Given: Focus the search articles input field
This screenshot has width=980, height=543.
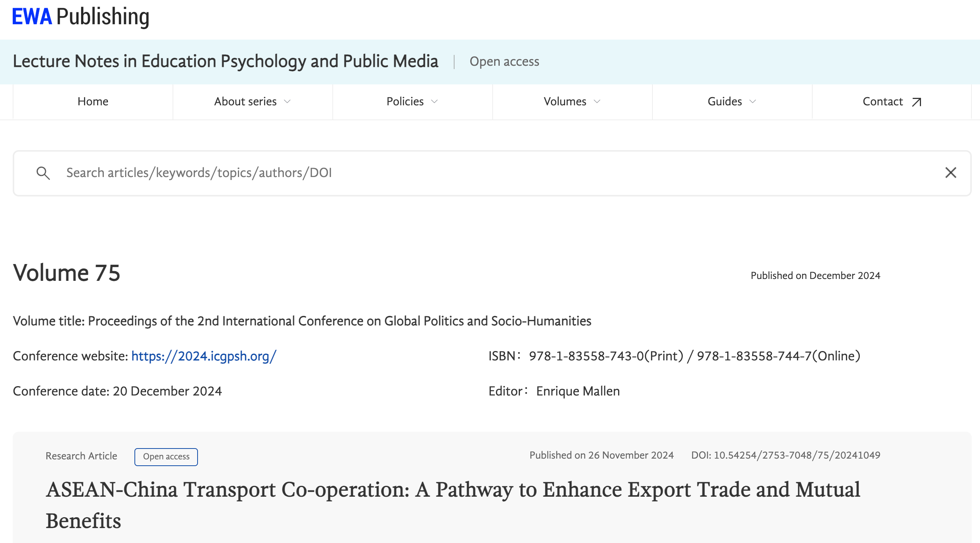Looking at the screenshot, I should 494,173.
